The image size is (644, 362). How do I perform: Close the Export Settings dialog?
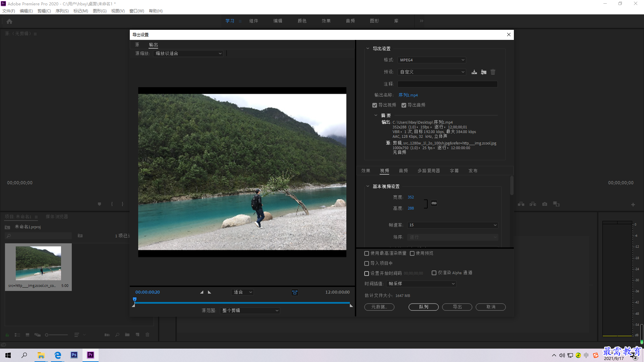click(509, 35)
